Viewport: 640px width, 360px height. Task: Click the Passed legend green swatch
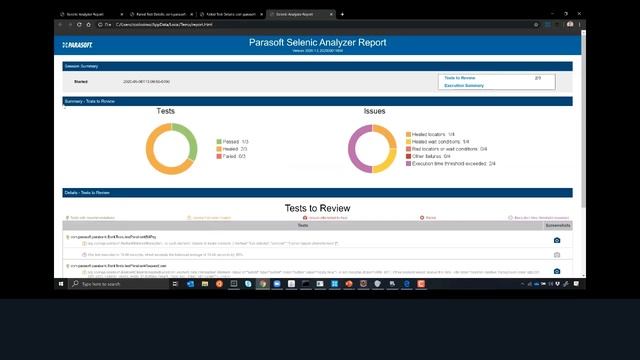coord(219,142)
